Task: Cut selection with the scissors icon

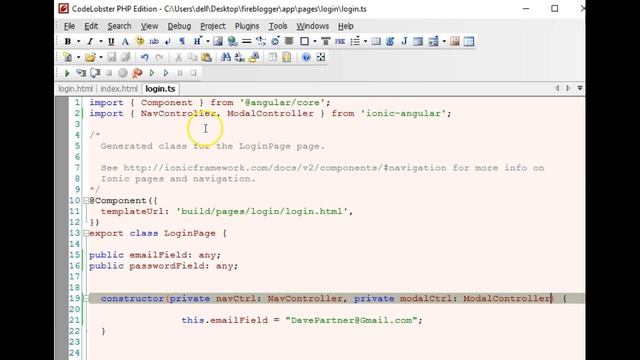Action: coord(178,57)
